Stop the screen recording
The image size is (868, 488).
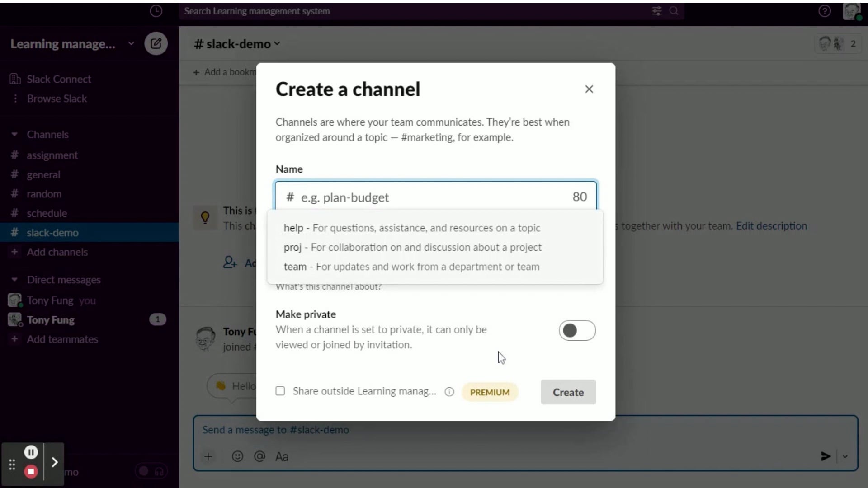point(31,472)
